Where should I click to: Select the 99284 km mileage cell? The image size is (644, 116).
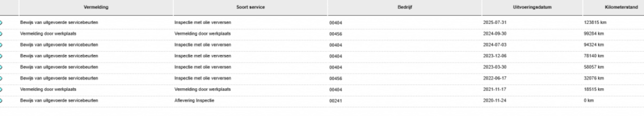(594, 34)
